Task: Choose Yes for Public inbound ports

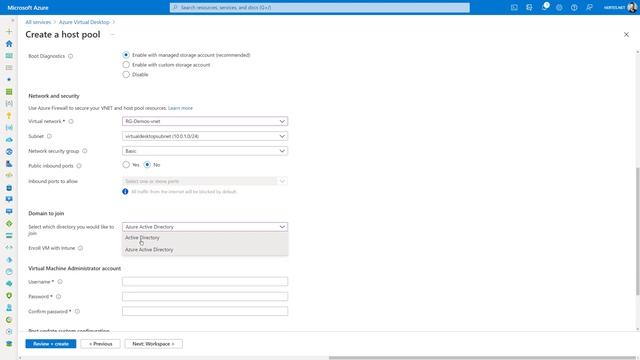Action: tap(126, 164)
